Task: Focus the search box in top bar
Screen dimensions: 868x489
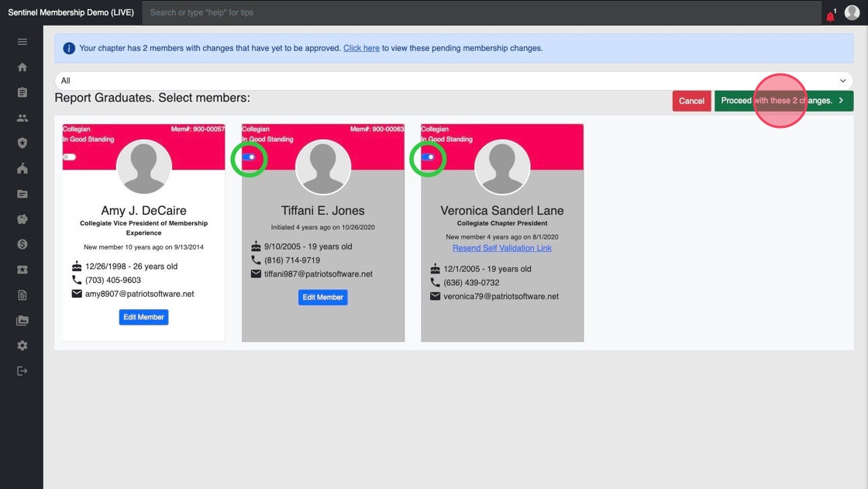Action: pyautogui.click(x=481, y=12)
